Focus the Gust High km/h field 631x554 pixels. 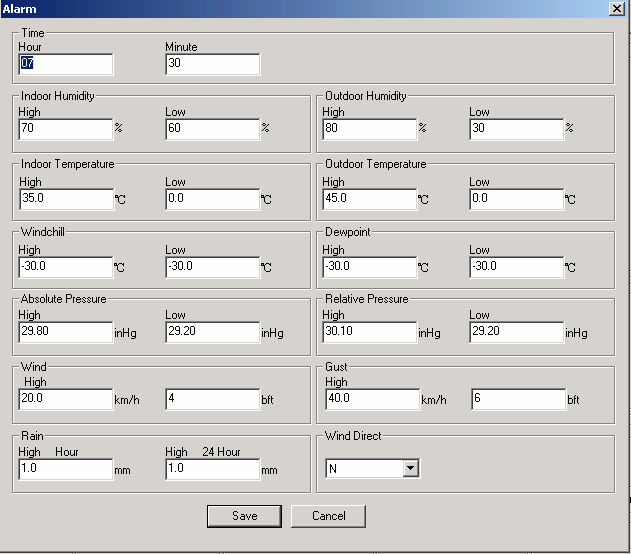373,399
